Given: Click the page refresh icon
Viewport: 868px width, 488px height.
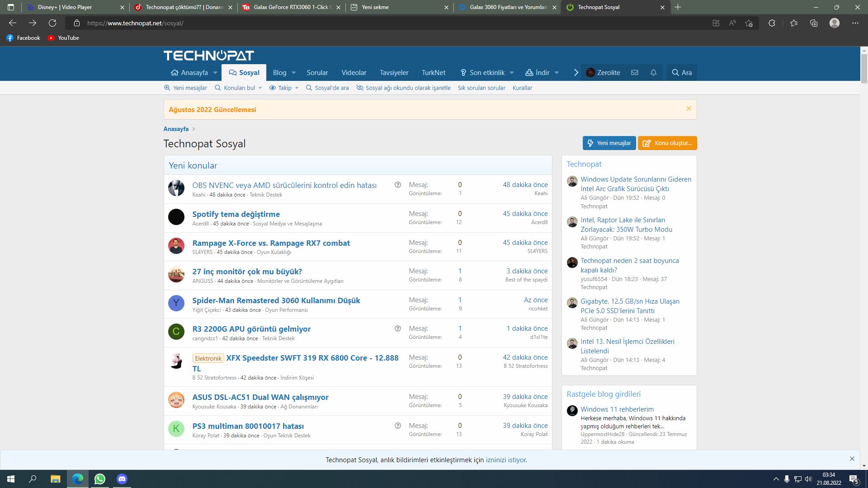Looking at the screenshot, I should (52, 23).
